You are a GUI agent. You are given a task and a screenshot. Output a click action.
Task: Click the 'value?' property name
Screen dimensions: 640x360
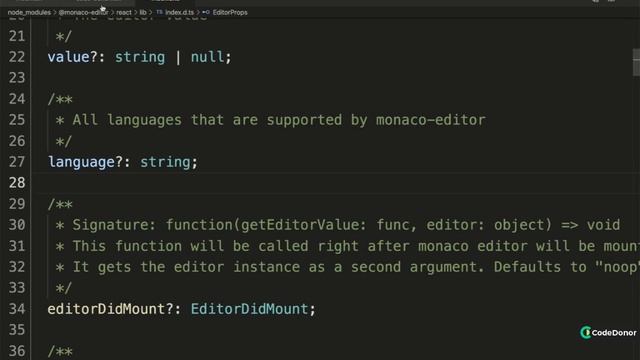click(73, 57)
